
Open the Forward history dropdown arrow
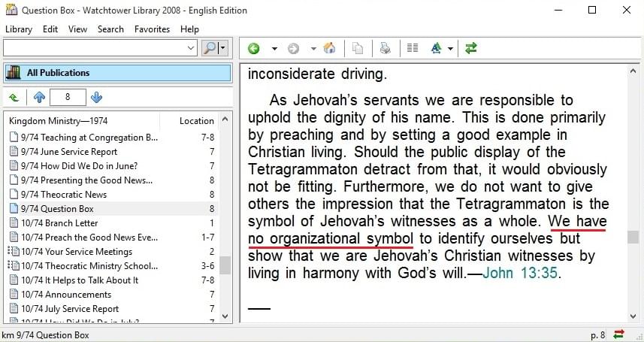tap(313, 49)
